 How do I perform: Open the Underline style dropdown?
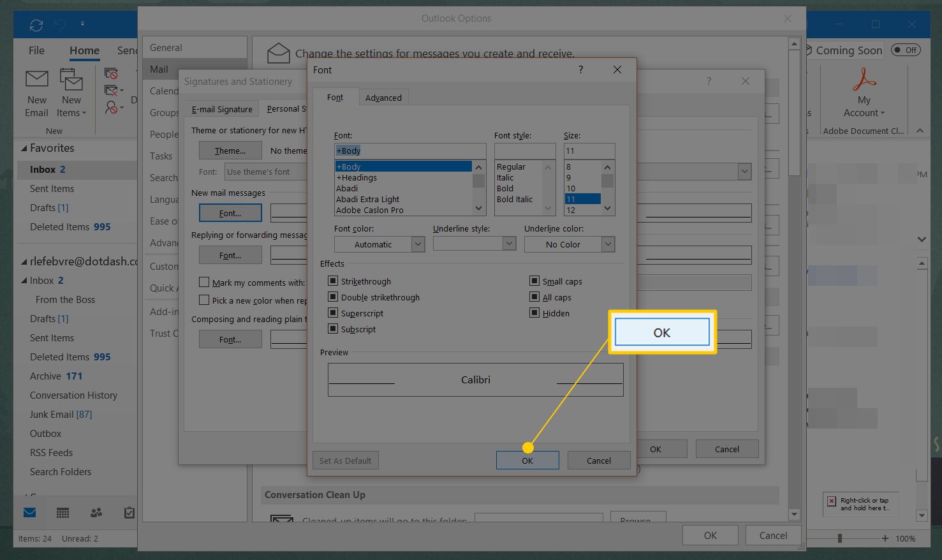point(509,243)
